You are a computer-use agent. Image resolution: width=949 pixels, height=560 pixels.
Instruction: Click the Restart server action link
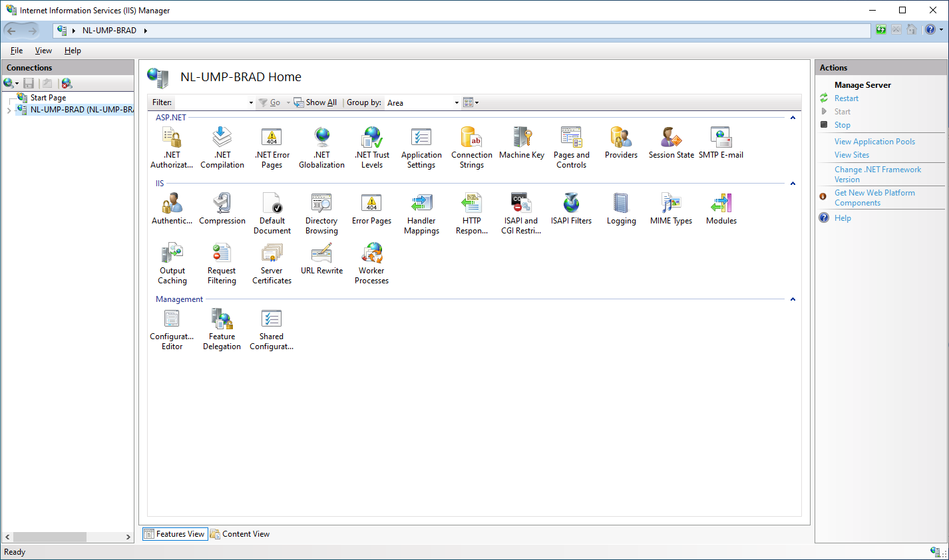847,98
